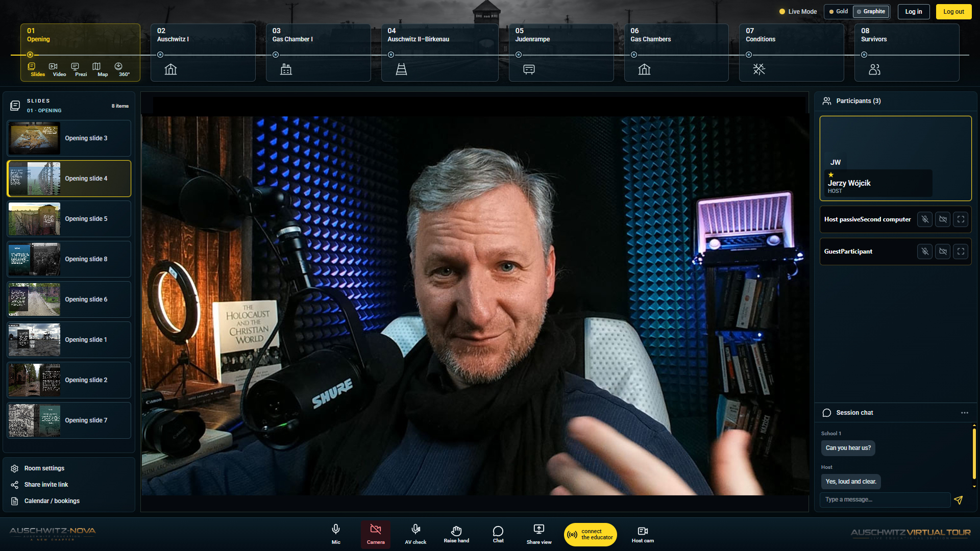Select Graphite theme option
This screenshot has width=980, height=551.
click(x=871, y=11)
